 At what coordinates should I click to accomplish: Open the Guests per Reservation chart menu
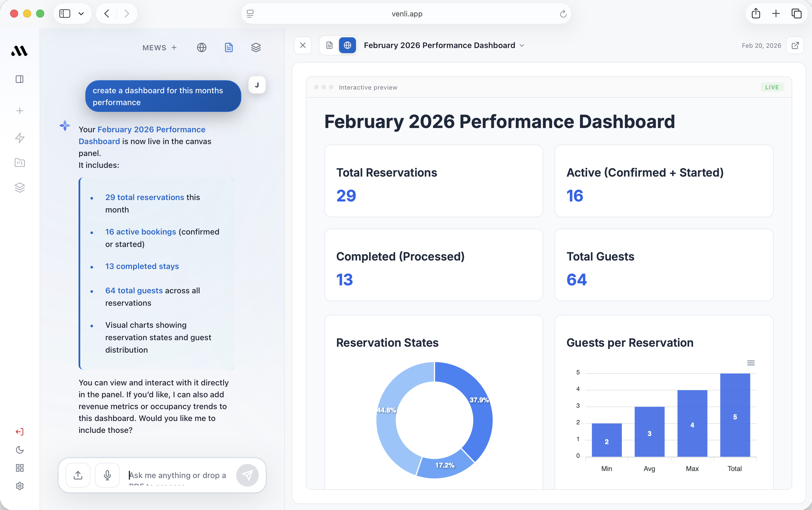[x=751, y=363]
